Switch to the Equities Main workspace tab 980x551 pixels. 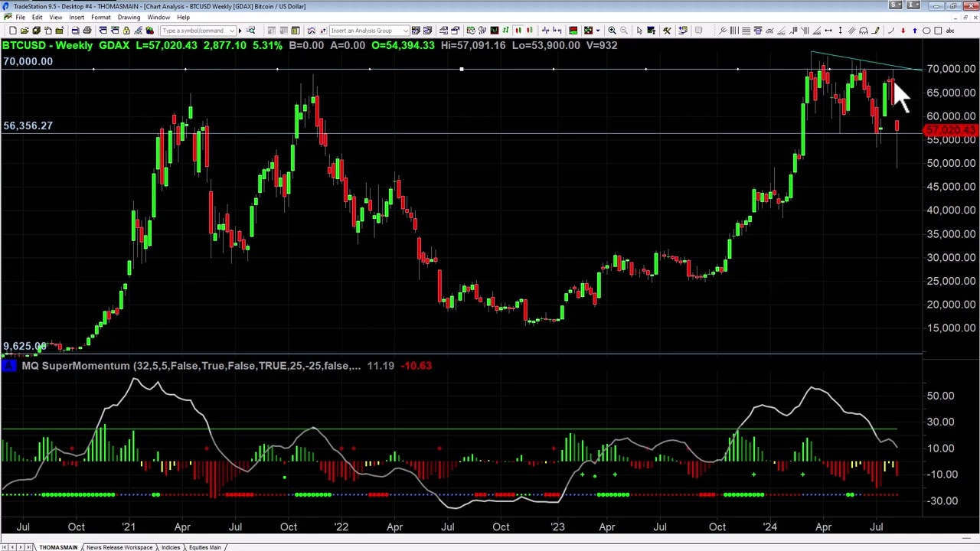click(204, 547)
